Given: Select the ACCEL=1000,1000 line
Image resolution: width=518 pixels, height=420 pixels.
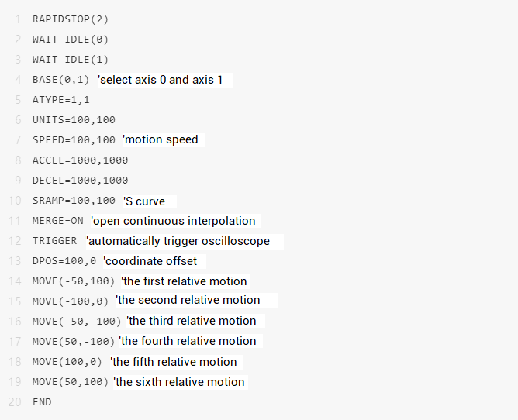Looking at the screenshot, I should pyautogui.click(x=80, y=160).
